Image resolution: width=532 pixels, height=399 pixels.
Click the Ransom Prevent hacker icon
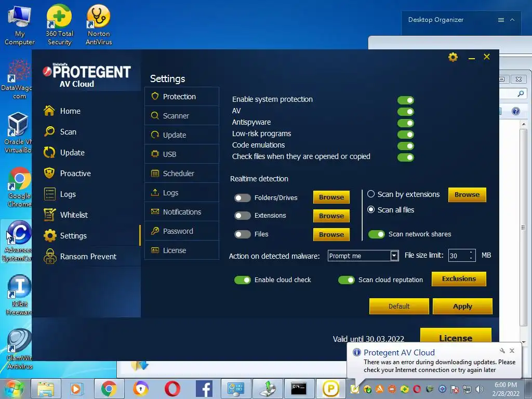point(50,256)
